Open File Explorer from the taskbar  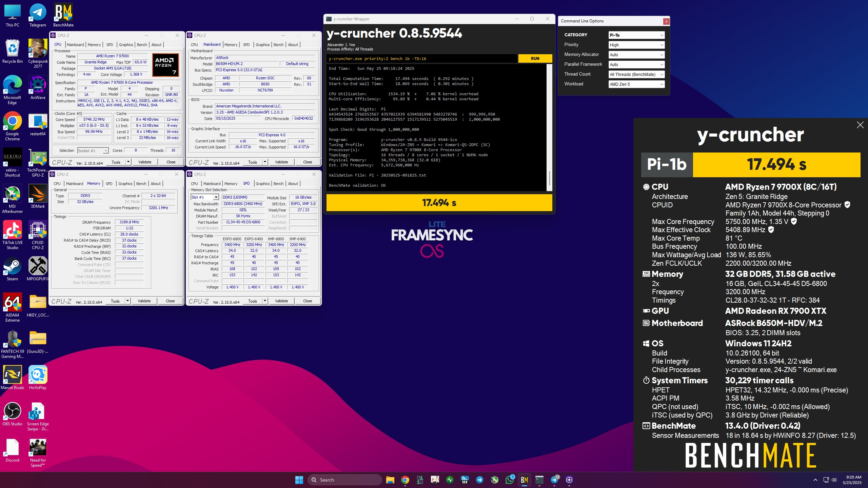coord(390,480)
